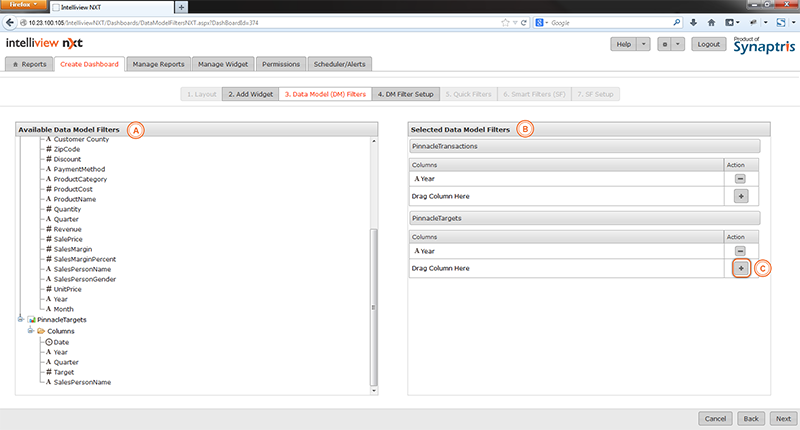
Task: Remove Year filter from PinnacleTransactions
Action: (741, 178)
